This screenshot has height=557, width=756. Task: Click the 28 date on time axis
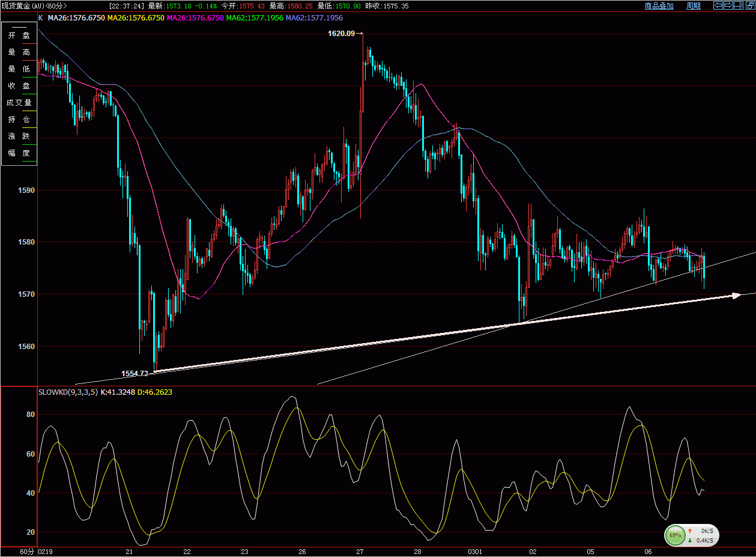(417, 552)
